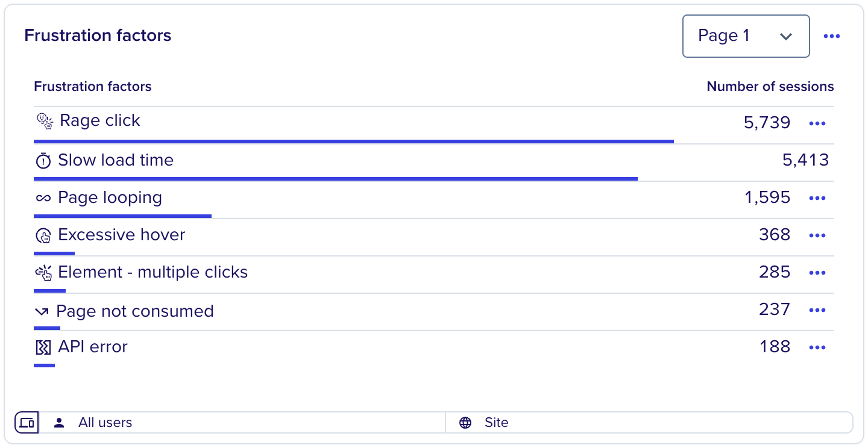
Task: Click the Excessive hover icon
Action: point(43,235)
